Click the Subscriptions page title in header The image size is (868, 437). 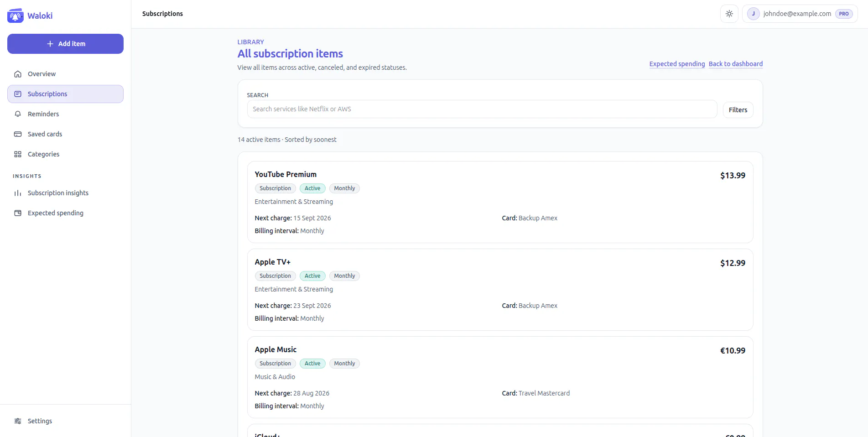tap(162, 14)
